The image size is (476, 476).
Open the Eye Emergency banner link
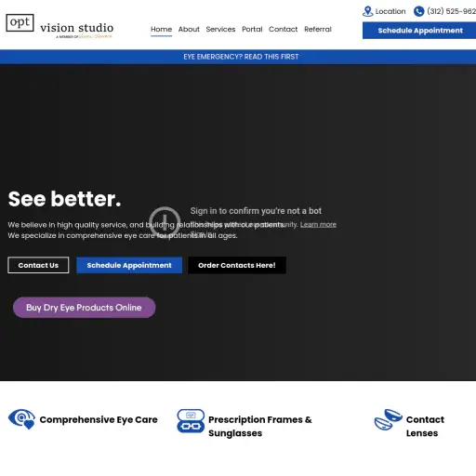[x=241, y=57]
